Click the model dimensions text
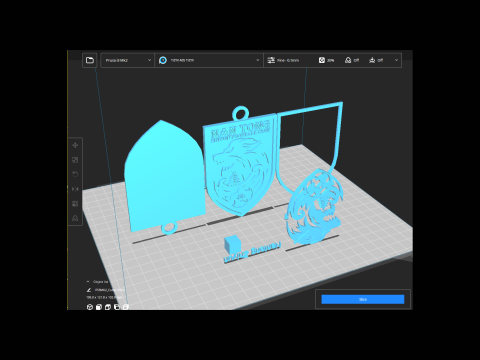The height and width of the screenshot is (360, 480). coord(105,297)
